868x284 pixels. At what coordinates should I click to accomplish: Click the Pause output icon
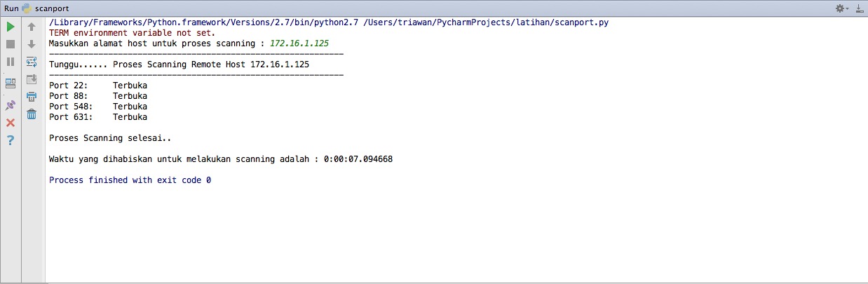(11, 62)
